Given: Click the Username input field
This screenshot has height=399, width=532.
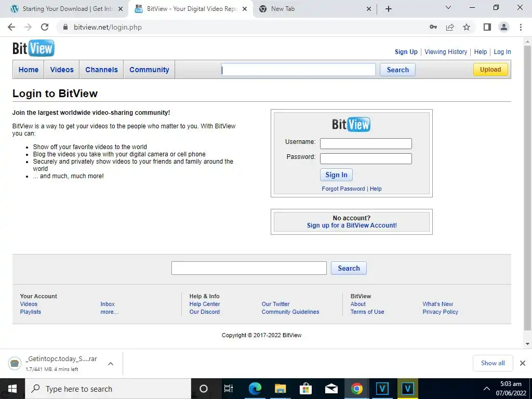Looking at the screenshot, I should tap(366, 143).
